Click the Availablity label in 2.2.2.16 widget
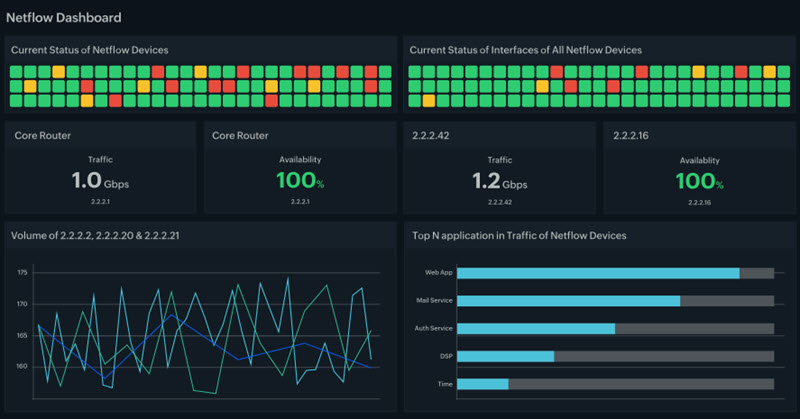This screenshot has width=800, height=419. point(699,161)
